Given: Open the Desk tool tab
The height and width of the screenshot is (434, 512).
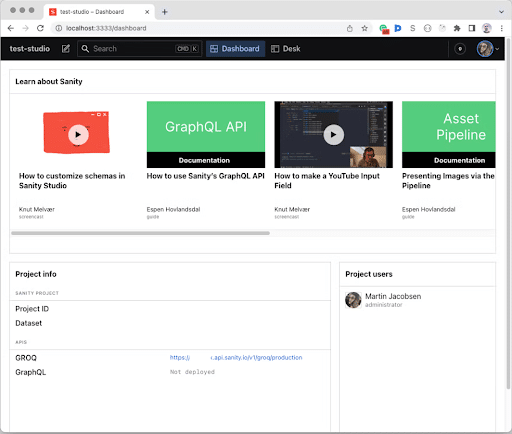Looking at the screenshot, I should [x=286, y=49].
